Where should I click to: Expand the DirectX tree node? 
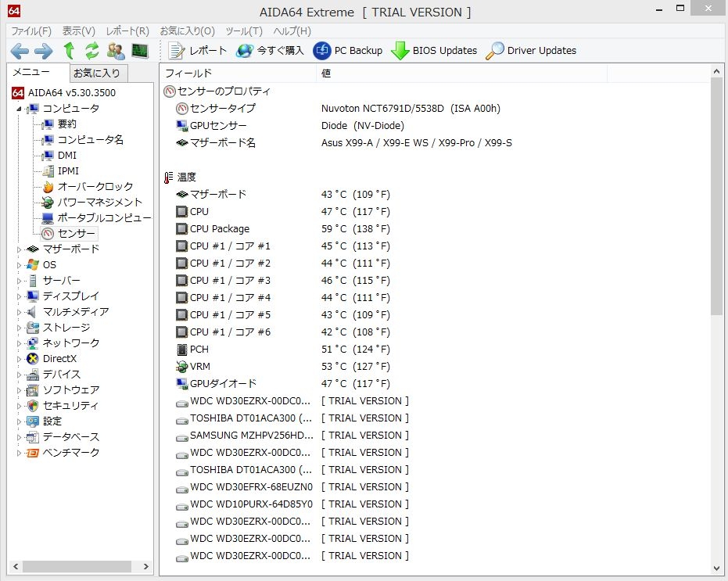(19, 359)
